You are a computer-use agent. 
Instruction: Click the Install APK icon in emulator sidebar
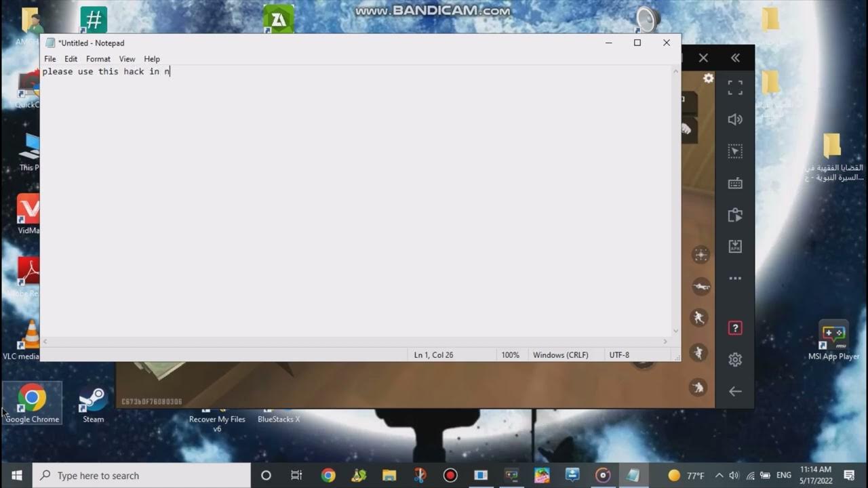click(735, 247)
